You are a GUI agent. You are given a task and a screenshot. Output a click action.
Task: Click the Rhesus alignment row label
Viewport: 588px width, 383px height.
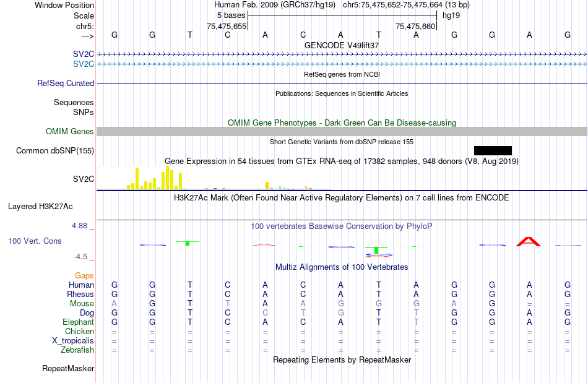coord(80,294)
